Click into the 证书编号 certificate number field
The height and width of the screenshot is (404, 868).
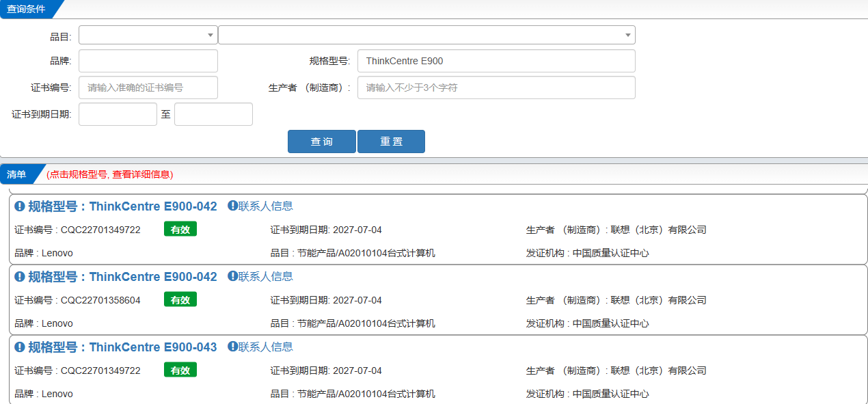(148, 87)
